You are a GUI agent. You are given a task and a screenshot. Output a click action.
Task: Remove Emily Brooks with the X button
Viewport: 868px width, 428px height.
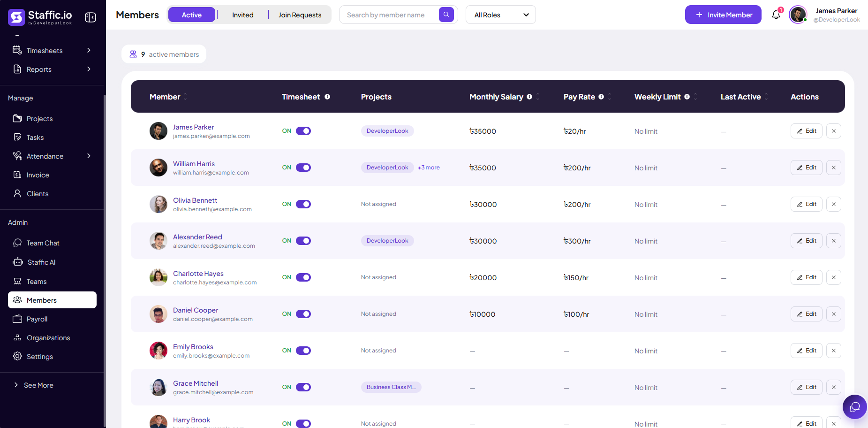(834, 351)
